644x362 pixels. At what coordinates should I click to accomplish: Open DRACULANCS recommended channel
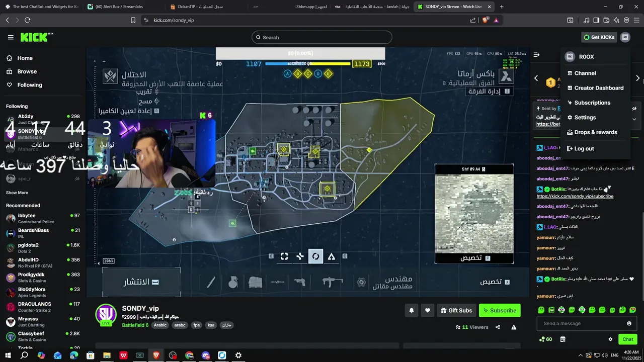tap(43, 307)
